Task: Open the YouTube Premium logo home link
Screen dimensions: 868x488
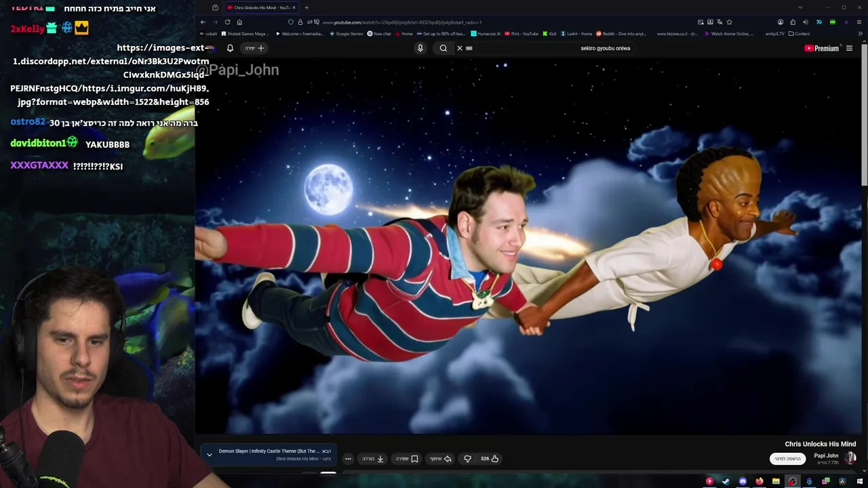Action: (x=821, y=48)
